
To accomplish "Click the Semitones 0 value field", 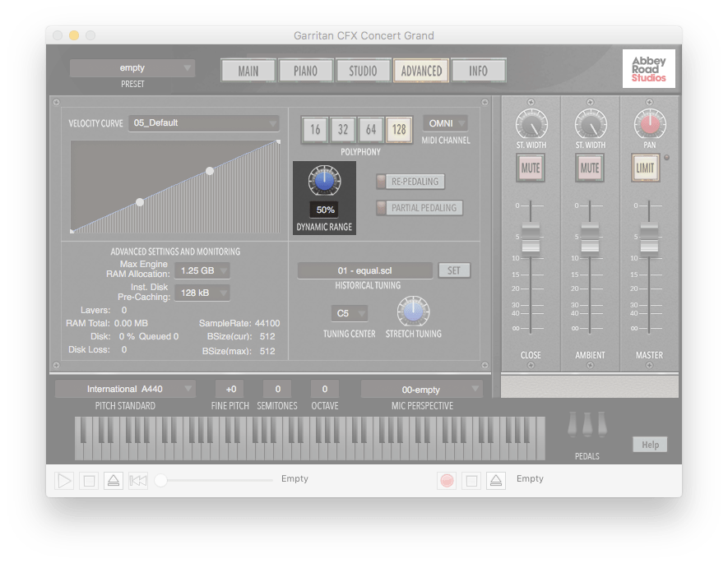I will click(278, 389).
